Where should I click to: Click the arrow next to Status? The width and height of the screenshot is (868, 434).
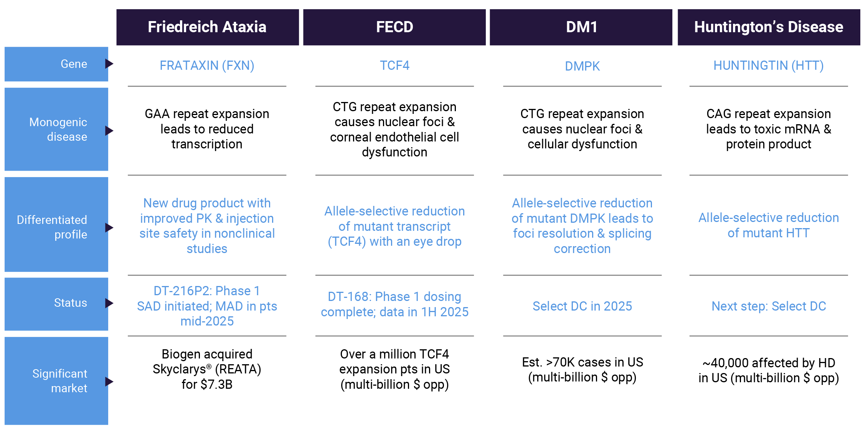point(109,303)
